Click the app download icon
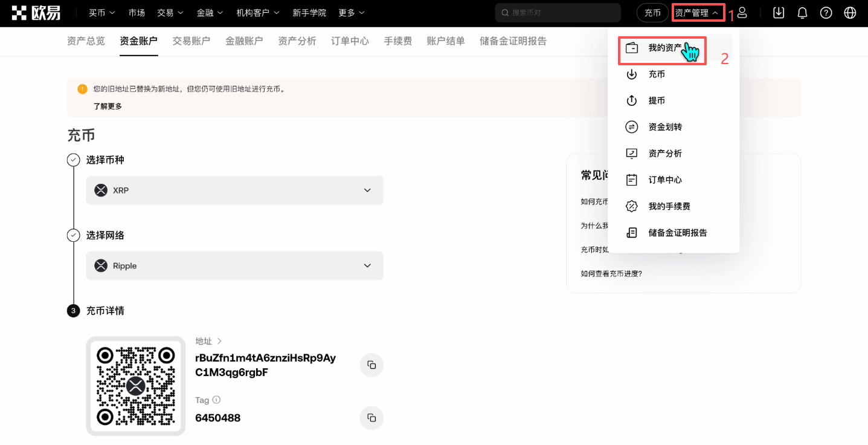Screen dimensions: 868x445 778,12
